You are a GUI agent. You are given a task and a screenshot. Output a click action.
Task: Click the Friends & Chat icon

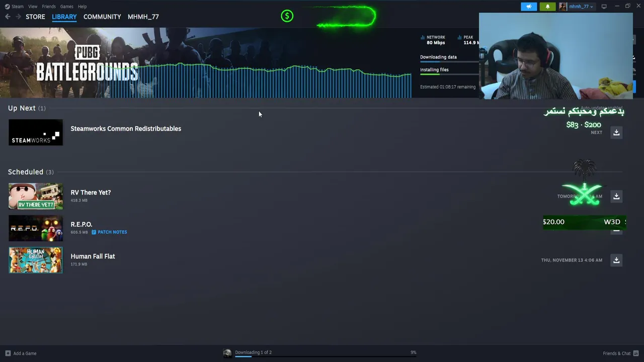pyautogui.click(x=636, y=353)
